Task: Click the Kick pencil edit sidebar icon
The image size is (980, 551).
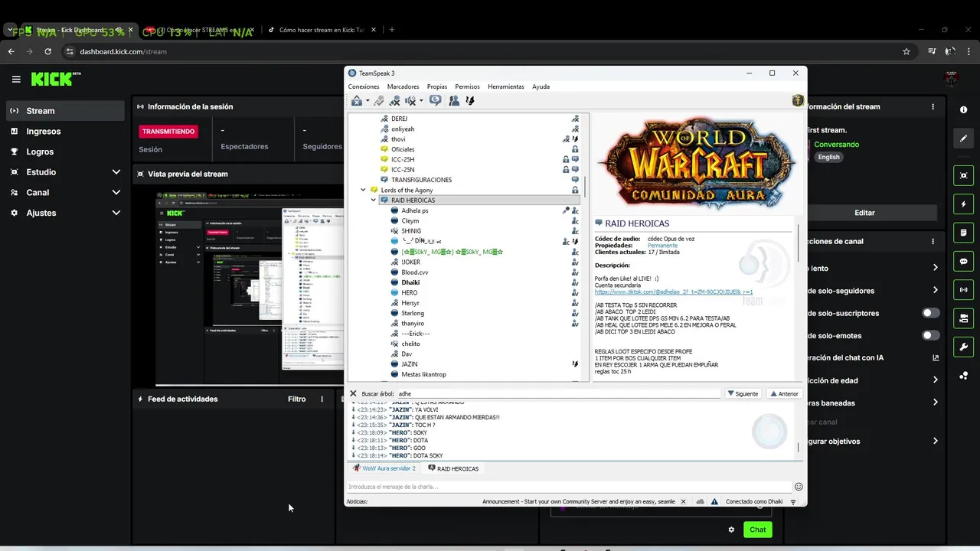Action: click(x=963, y=139)
